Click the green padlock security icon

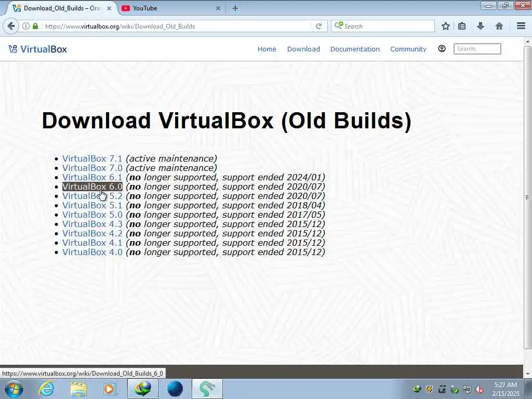[35, 26]
